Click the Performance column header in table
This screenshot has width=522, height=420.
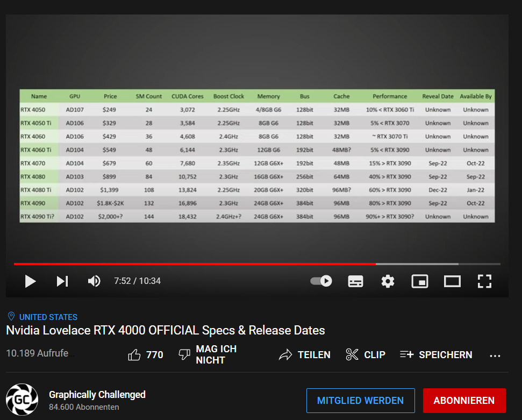click(390, 96)
